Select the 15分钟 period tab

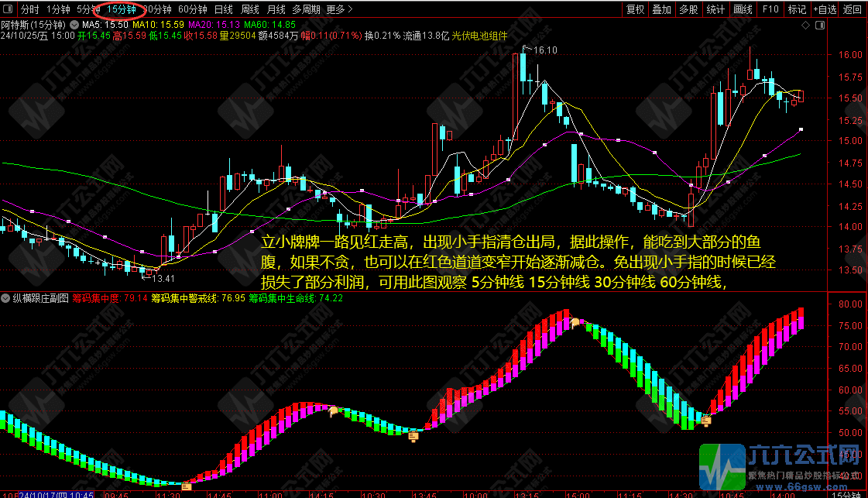tap(122, 9)
